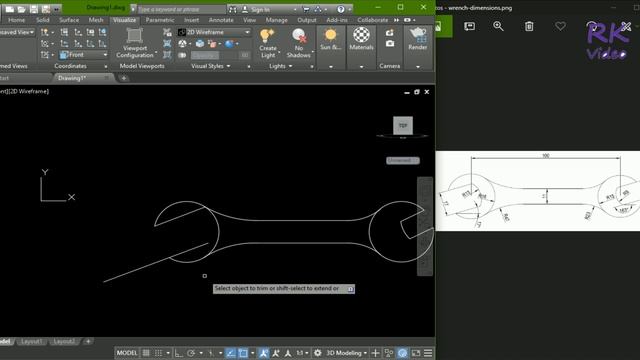Click the Clean Screen icon in status bar
640x360 pixels.
tap(416, 353)
